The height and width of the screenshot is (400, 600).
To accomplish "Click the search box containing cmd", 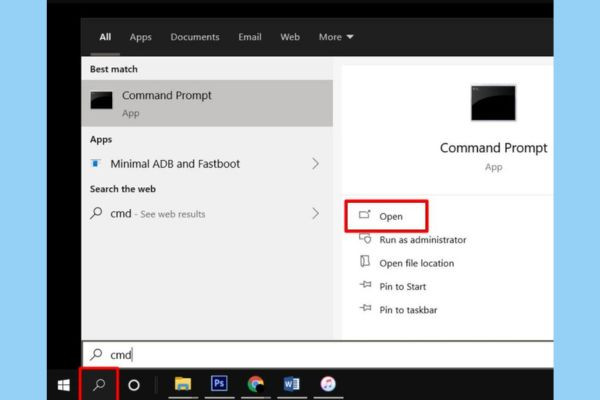I will pyautogui.click(x=318, y=354).
